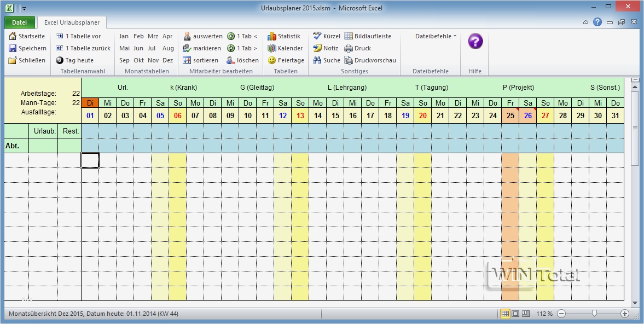Open the Statistik tool
This screenshot has height=324, width=644.
(285, 36)
